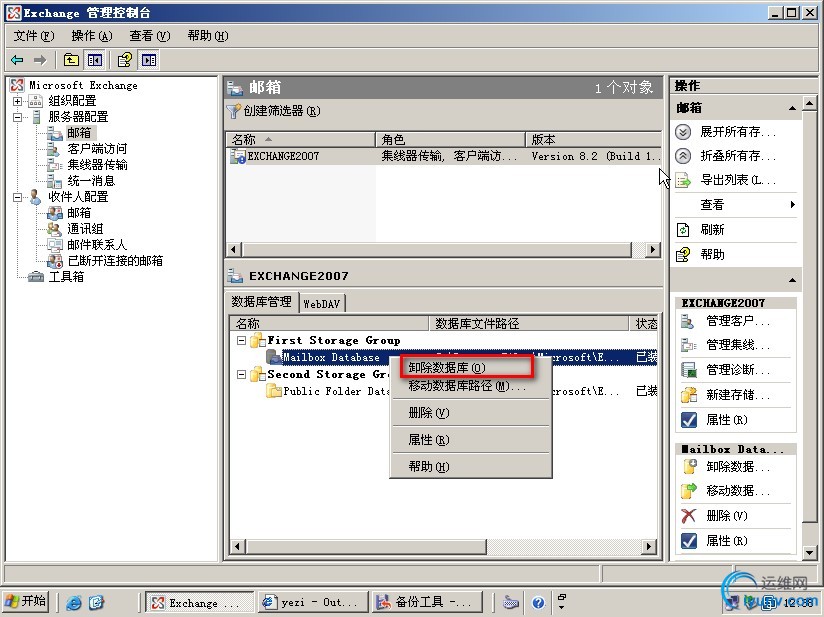Collapse Second Storage Group
Image resolution: width=824 pixels, height=617 pixels.
pos(241,375)
